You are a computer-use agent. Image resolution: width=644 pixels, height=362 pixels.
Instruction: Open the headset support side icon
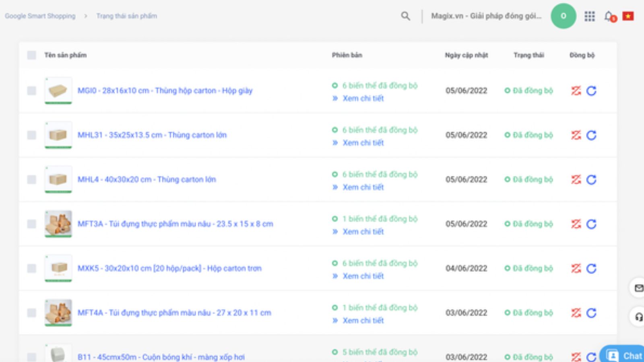(x=639, y=317)
